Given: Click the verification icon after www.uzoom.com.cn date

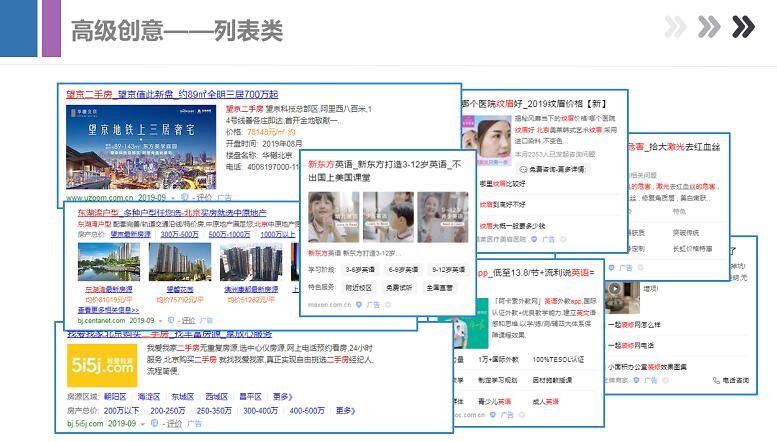Looking at the screenshot, I should (185, 198).
